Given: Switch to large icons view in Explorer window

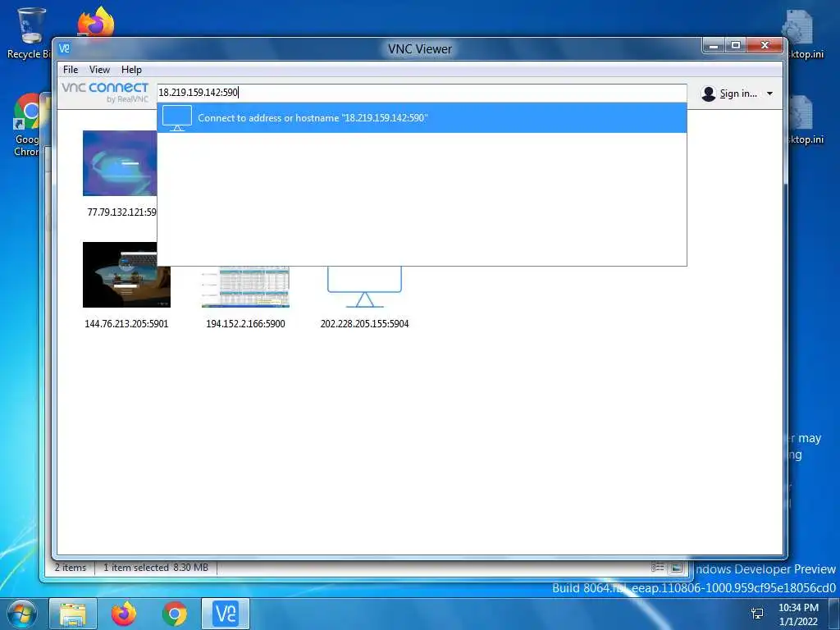Looking at the screenshot, I should point(677,568).
